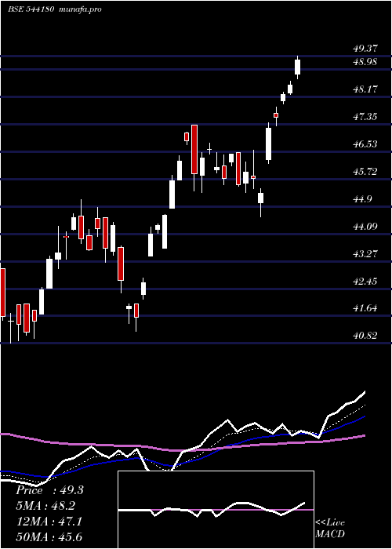This screenshot has height=549, width=392.
Task: Click the <<Live MACD label
Action: pyautogui.click(x=330, y=529)
